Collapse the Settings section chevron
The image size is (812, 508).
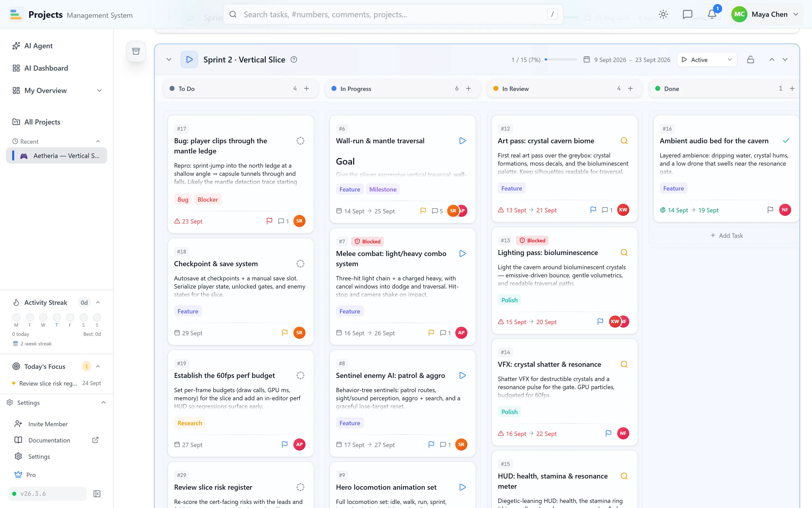coord(103,403)
